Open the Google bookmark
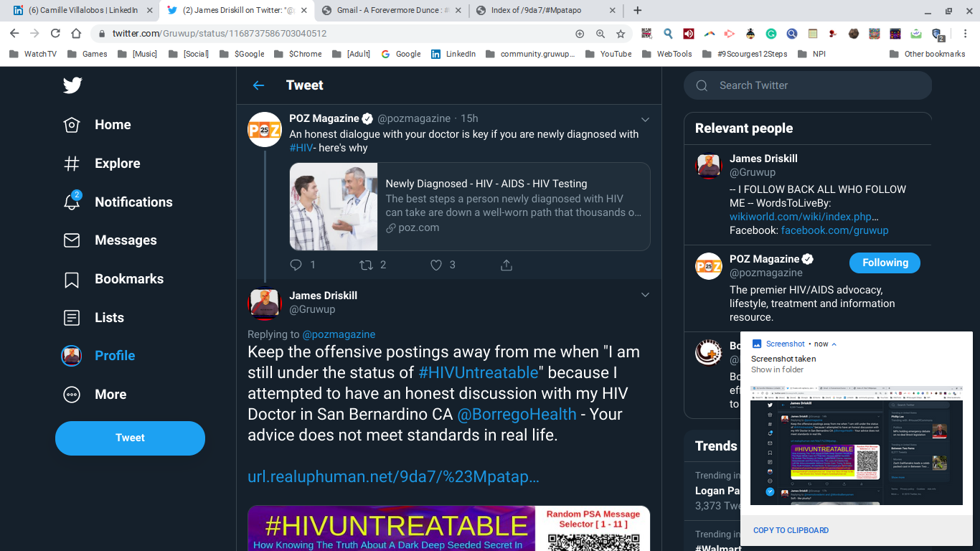Viewport: 980px width, 551px height. (x=400, y=54)
